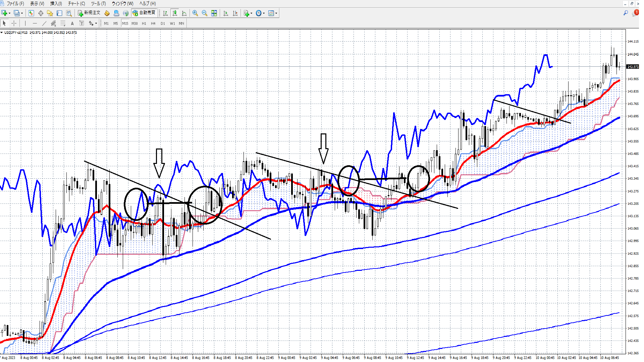The width and height of the screenshot is (644, 362).
Task: Toggle chart auto scroll
Action: (226, 13)
